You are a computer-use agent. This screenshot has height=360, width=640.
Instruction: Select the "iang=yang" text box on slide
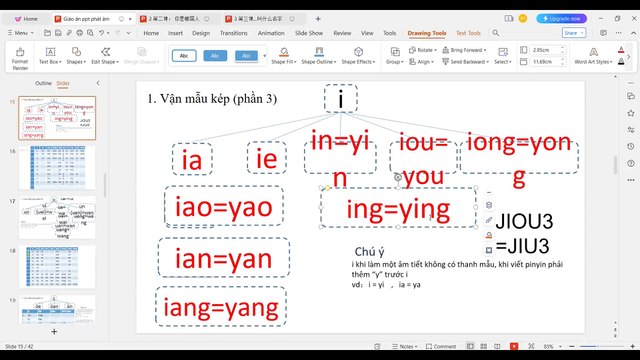(x=221, y=307)
